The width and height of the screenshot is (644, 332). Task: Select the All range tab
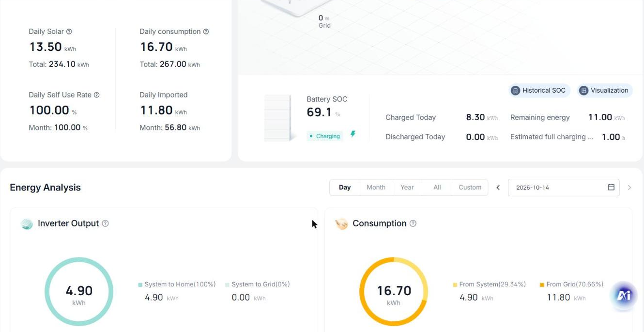point(437,188)
